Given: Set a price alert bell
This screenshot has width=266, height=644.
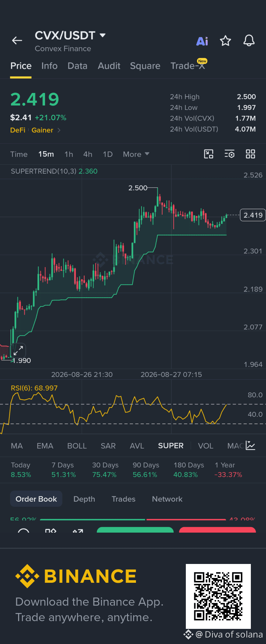Looking at the screenshot, I should (x=249, y=41).
